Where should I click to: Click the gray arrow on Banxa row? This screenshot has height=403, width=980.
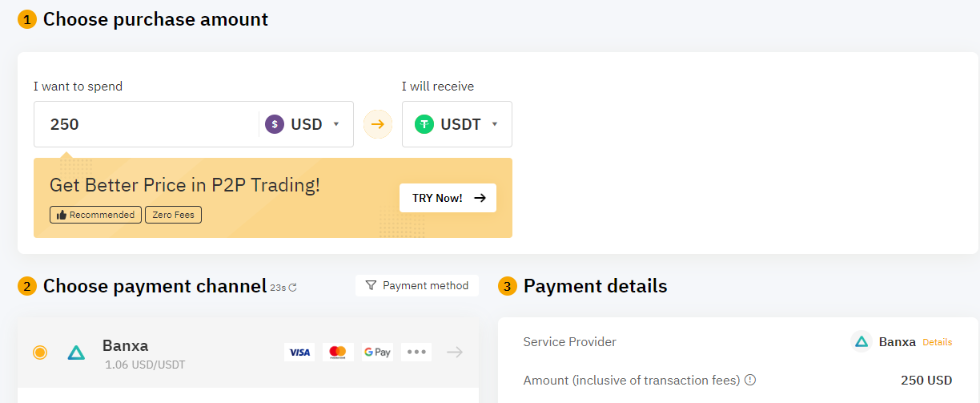[455, 352]
